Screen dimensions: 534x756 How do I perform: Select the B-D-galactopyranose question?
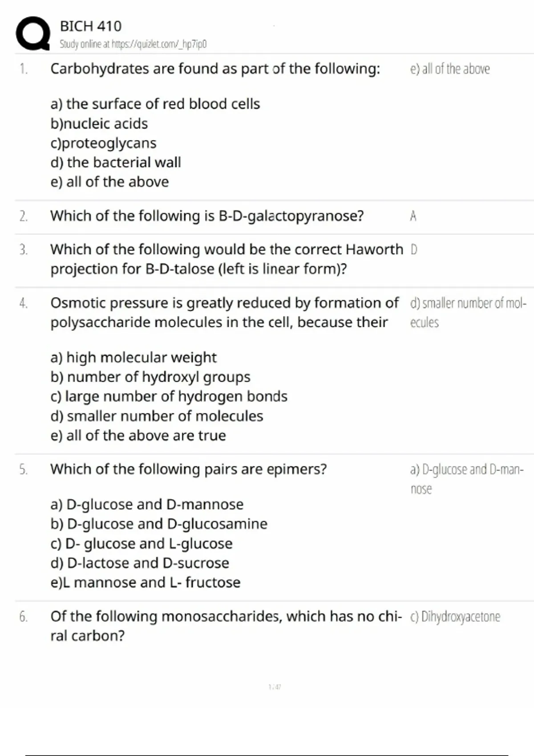(x=207, y=216)
